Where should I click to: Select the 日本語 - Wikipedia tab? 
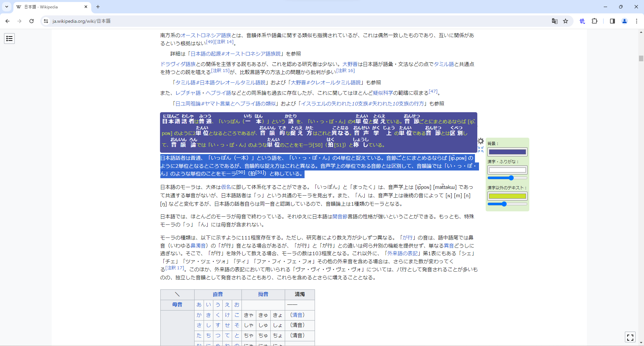click(x=50, y=7)
